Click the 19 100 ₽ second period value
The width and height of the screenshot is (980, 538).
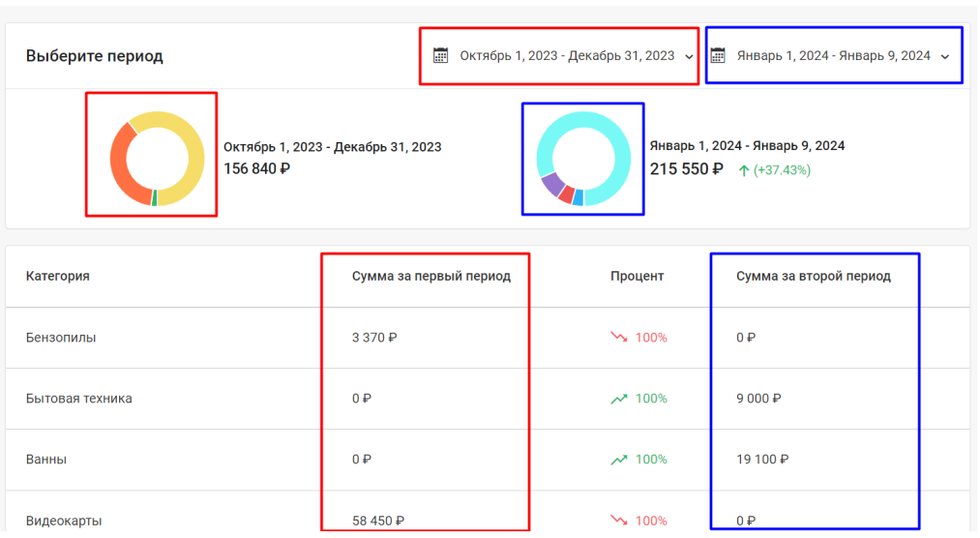pyautogui.click(x=762, y=460)
